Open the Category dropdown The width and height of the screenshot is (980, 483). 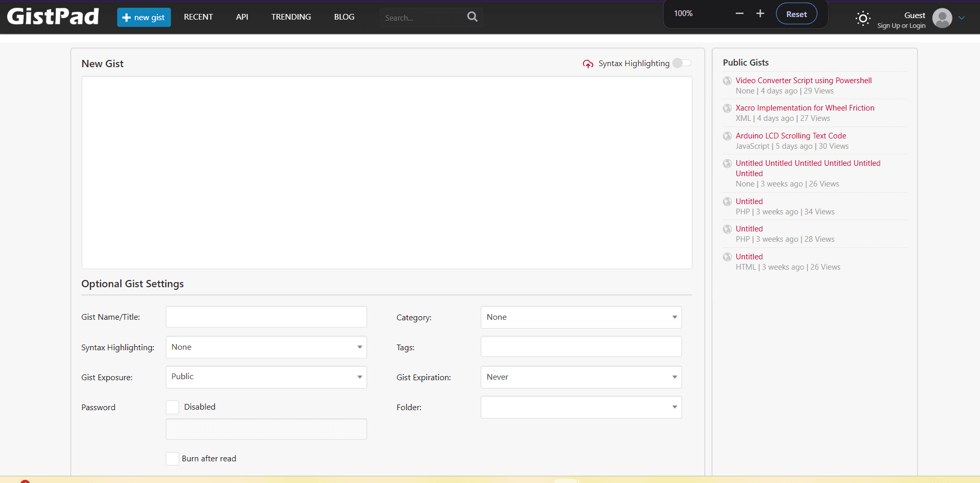(x=580, y=317)
